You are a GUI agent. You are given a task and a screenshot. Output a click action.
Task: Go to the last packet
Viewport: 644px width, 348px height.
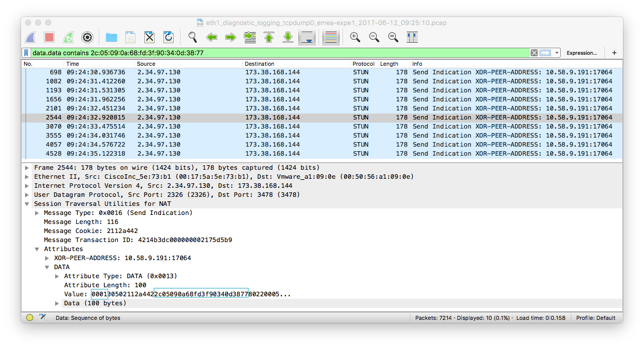(x=288, y=37)
